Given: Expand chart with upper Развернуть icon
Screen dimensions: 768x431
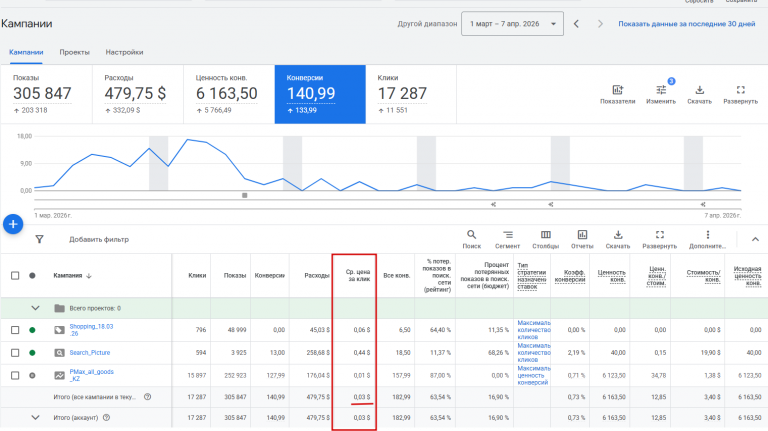Looking at the screenshot, I should click(x=740, y=90).
